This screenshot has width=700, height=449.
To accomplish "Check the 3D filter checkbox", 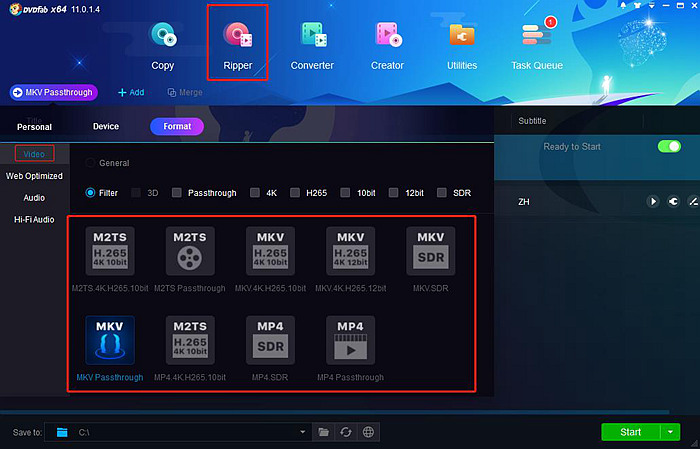I will [x=136, y=193].
